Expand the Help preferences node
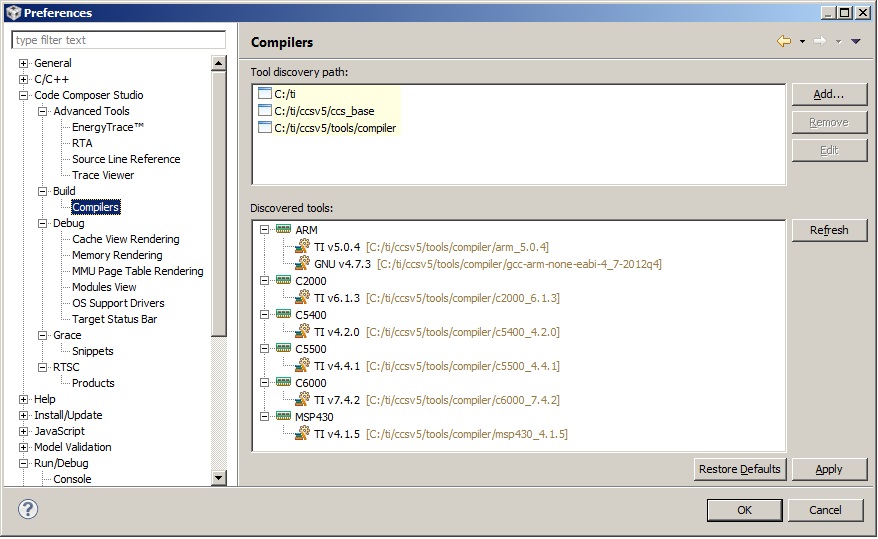The width and height of the screenshot is (878, 539). click(24, 399)
